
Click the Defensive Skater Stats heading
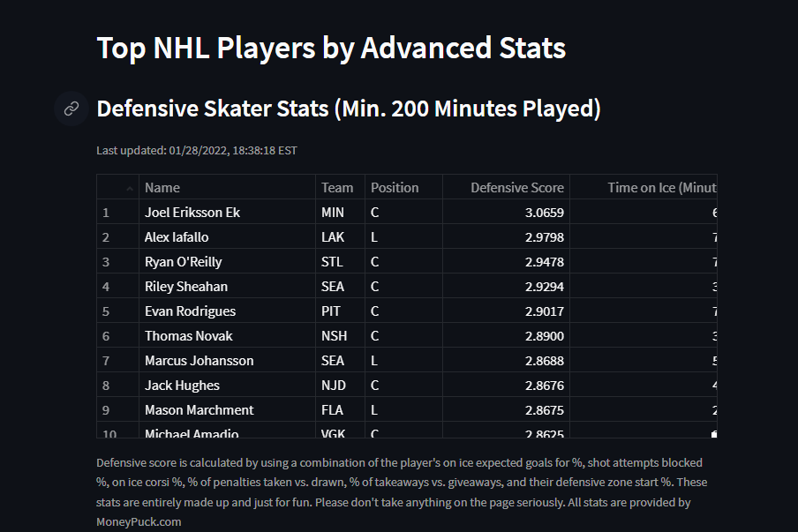click(349, 109)
